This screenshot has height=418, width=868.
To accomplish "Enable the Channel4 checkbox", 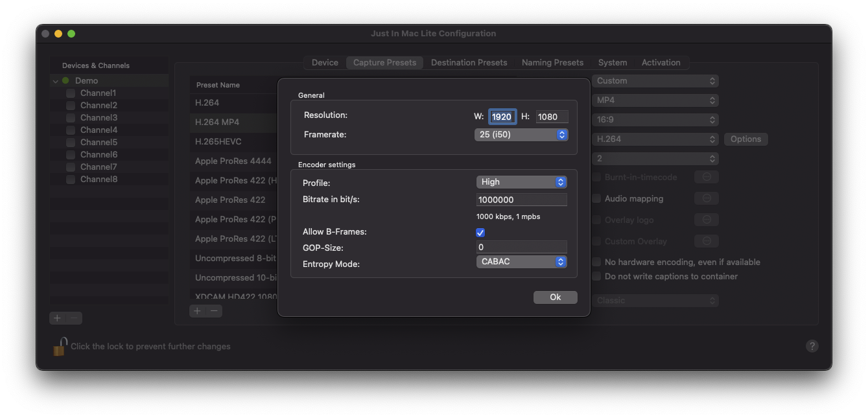I will point(71,130).
